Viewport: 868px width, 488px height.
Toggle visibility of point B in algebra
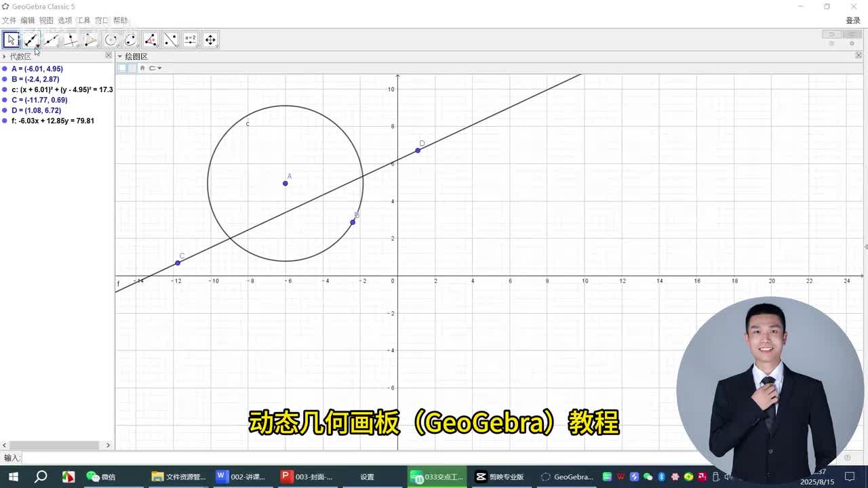tap(5, 79)
